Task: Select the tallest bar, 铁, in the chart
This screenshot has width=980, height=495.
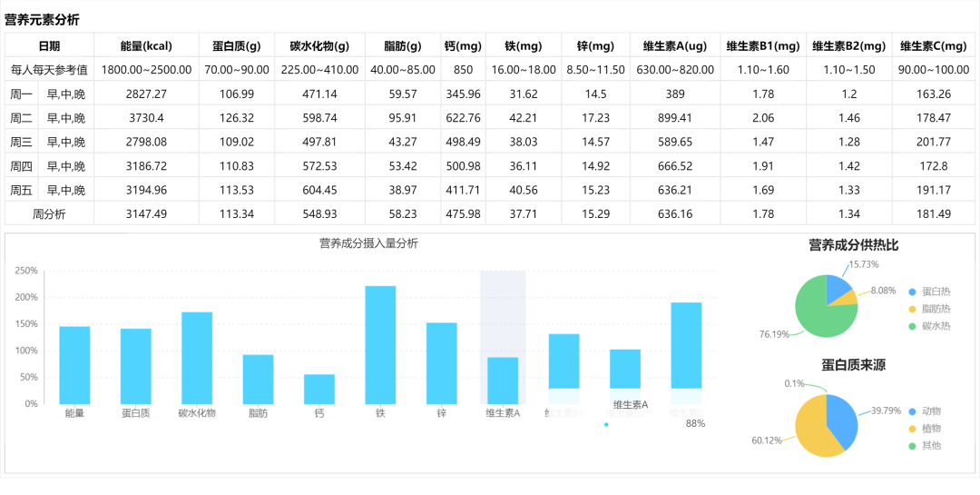Action: click(380, 345)
